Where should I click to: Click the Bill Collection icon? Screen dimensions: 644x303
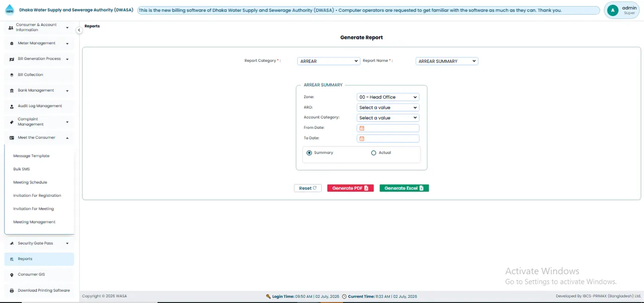point(12,74)
